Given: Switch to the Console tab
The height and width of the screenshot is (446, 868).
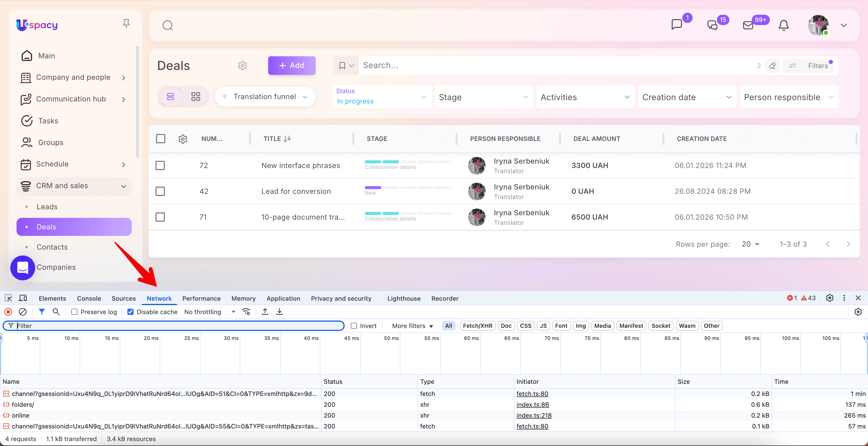Looking at the screenshot, I should click(89, 298).
